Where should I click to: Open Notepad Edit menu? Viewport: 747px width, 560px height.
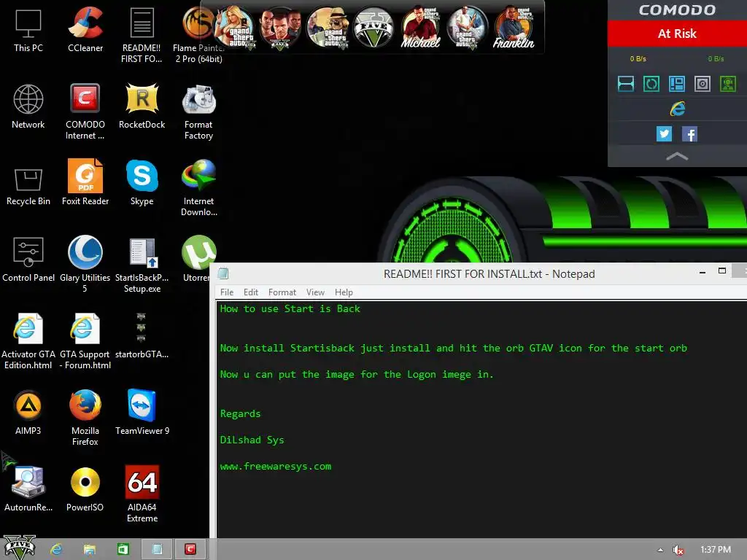(x=251, y=292)
